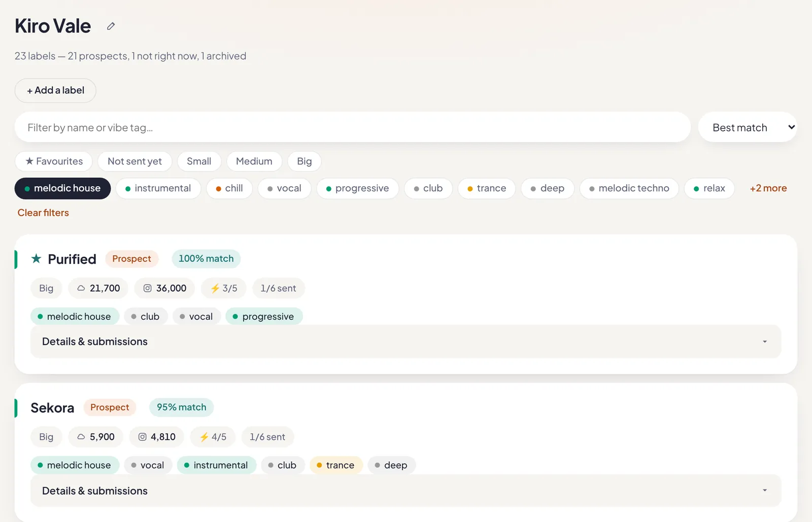The width and height of the screenshot is (812, 522).
Task: Show the +2 more vibe tags
Action: (x=768, y=188)
